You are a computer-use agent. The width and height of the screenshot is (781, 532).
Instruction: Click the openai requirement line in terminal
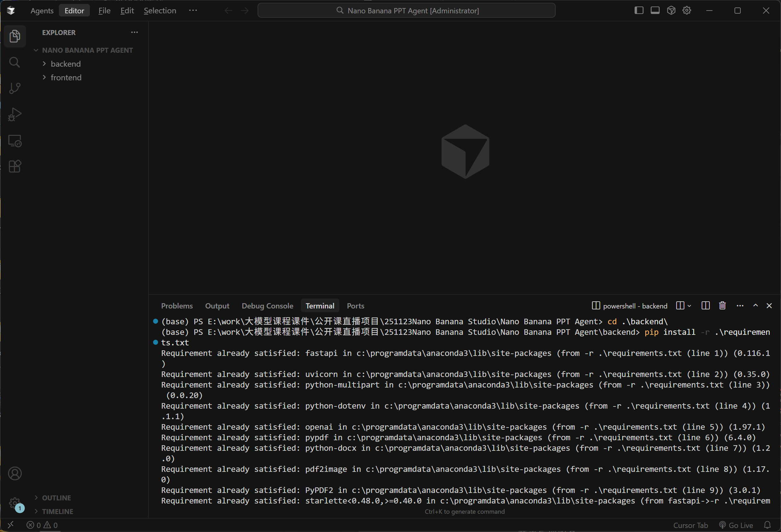pyautogui.click(x=463, y=427)
